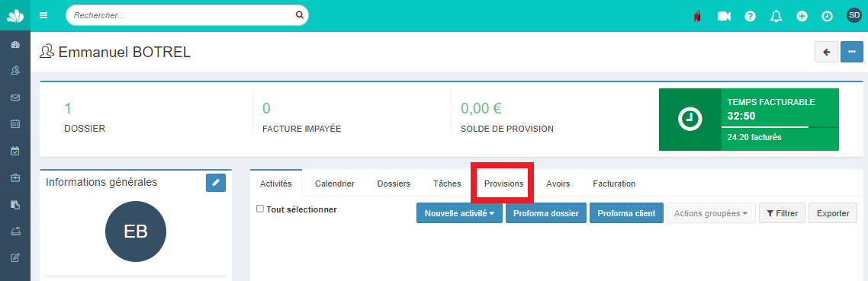
Task: Open notifications bell icon
Action: click(x=776, y=16)
